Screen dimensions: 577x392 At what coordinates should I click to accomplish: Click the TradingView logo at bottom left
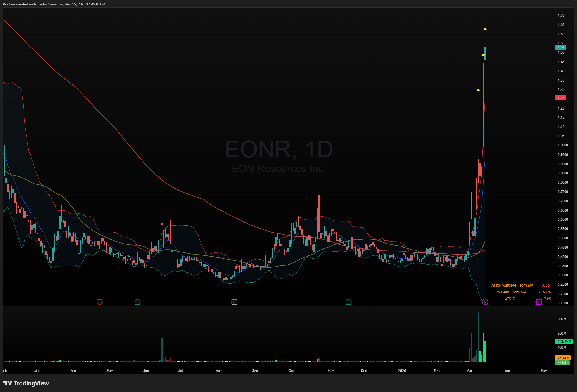click(x=26, y=383)
